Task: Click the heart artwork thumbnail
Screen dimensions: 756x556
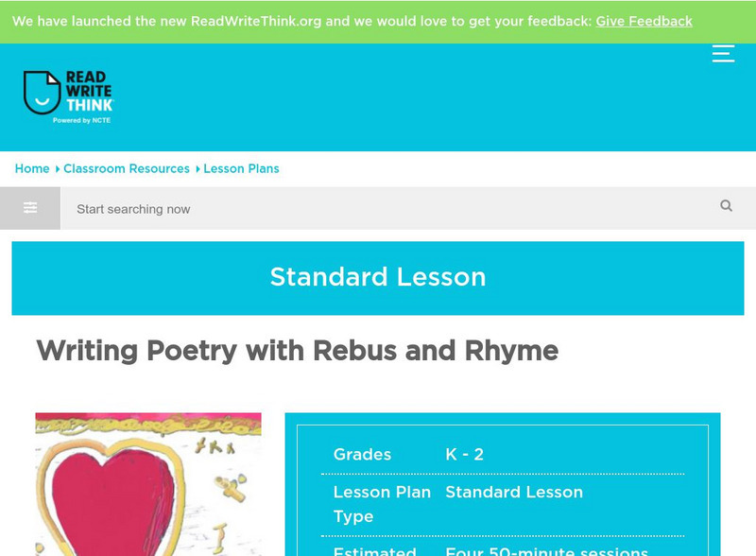Action: point(148,484)
